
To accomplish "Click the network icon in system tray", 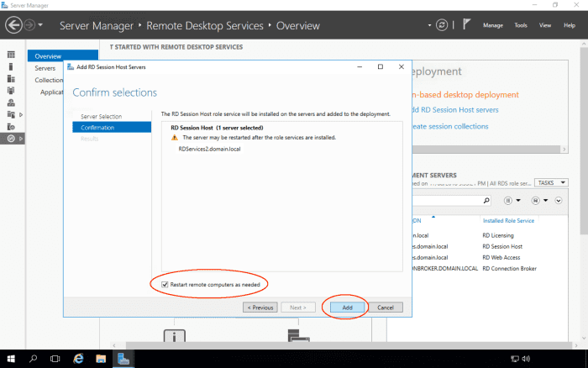I will click(x=515, y=359).
